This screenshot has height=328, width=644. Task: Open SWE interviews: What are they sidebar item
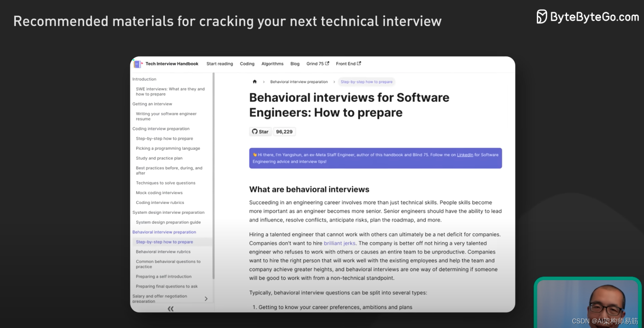tap(170, 92)
